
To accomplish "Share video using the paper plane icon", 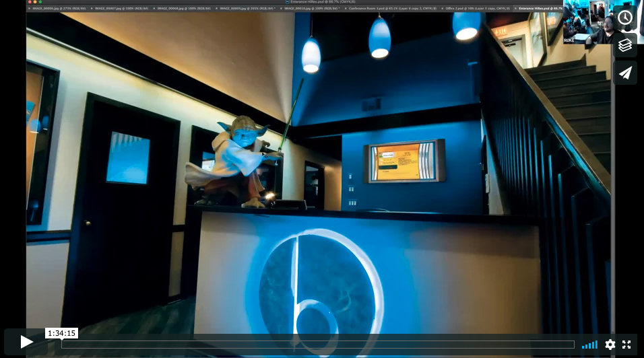I will click(625, 73).
